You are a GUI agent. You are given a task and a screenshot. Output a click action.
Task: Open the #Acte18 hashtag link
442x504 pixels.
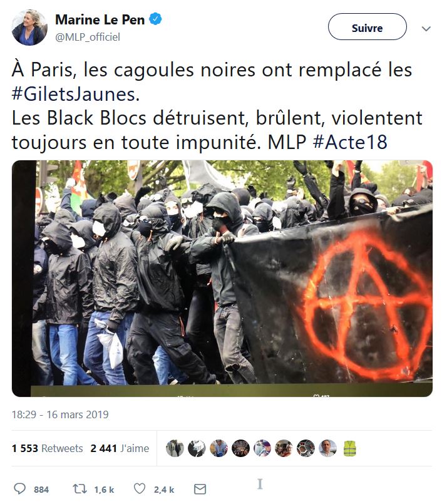(x=350, y=142)
